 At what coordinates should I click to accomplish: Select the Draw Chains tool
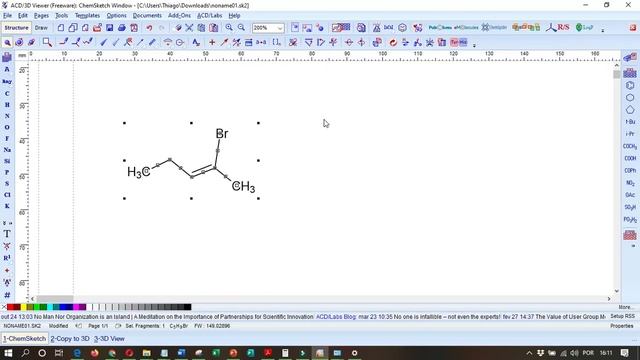click(88, 42)
